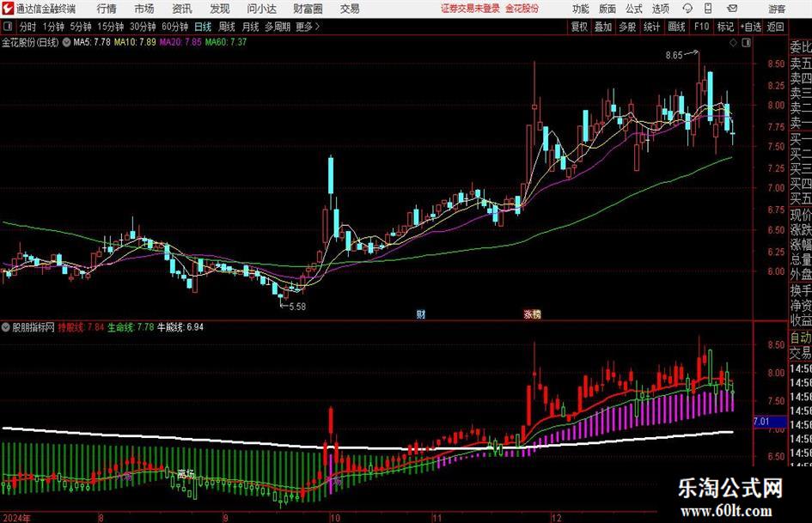This screenshot has height=523, width=812.
Task: Click the 统计 statistics button
Action: [x=651, y=27]
